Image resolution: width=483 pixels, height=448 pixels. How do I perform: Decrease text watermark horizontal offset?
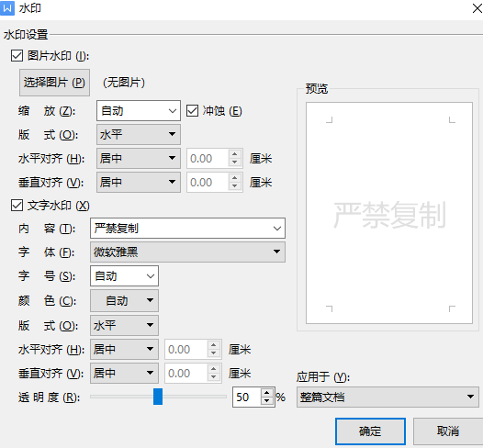[214, 353]
